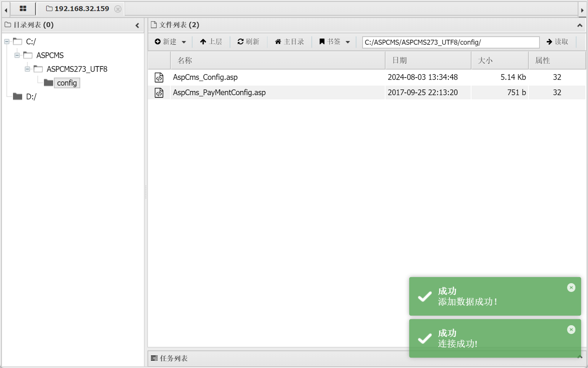588x368 pixels.
Task: Collapse the file list panel
Action: pyautogui.click(x=580, y=25)
